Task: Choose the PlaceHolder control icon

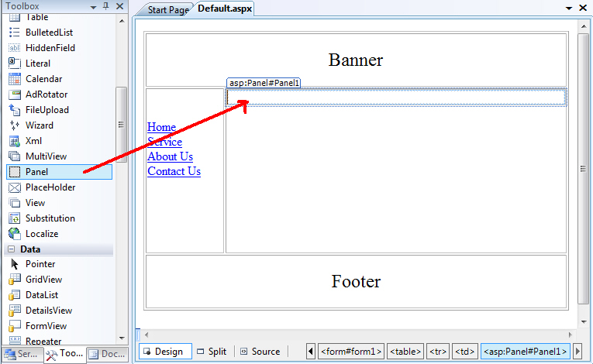Action: (15, 187)
